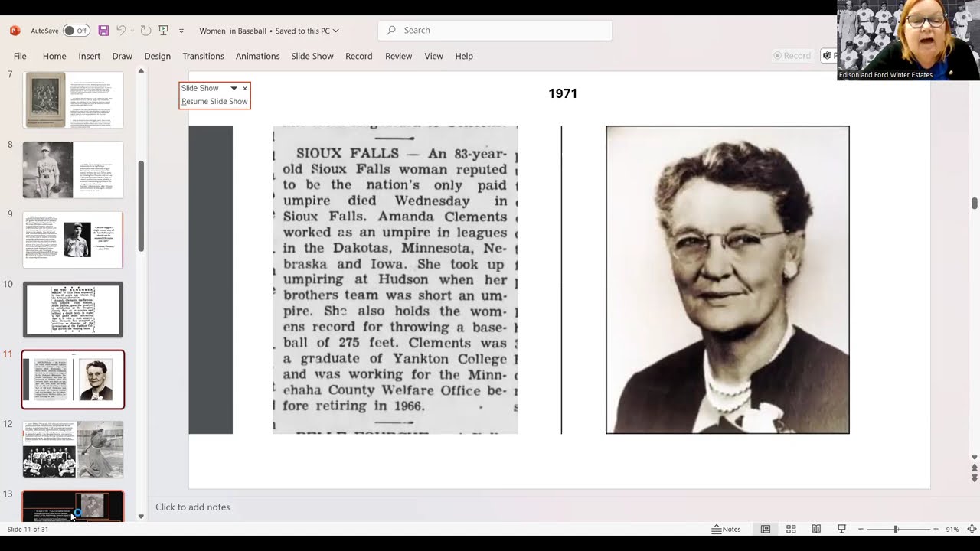Close the Slide Show floating toolbar
The width and height of the screenshot is (980, 551).
coord(245,89)
